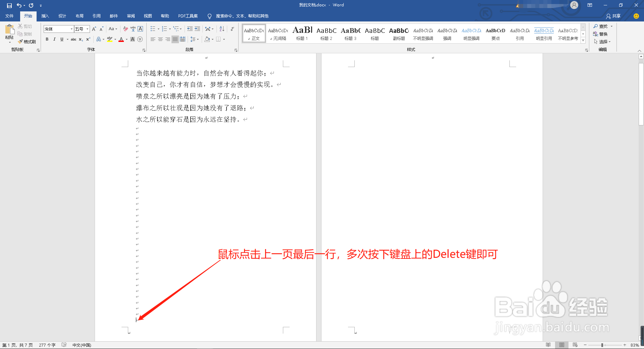Screen dimensions: 644x349
Task: Click the sort (排序) icon
Action: tap(221, 29)
